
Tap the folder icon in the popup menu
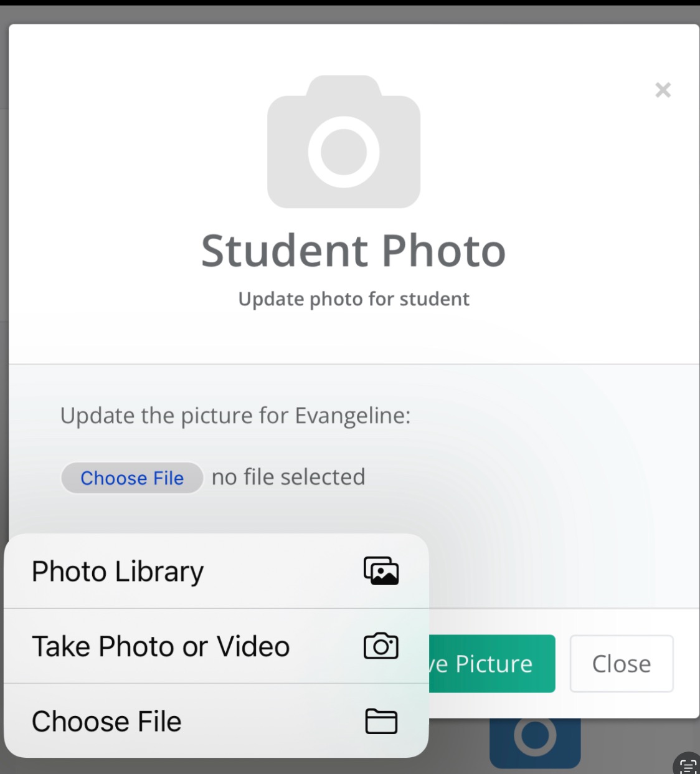(x=381, y=722)
